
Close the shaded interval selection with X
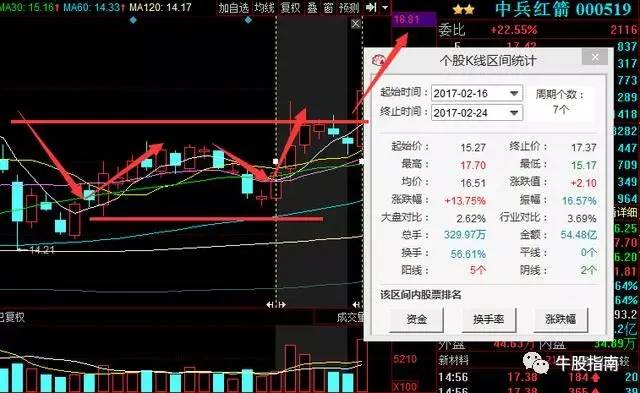[x=356, y=24]
